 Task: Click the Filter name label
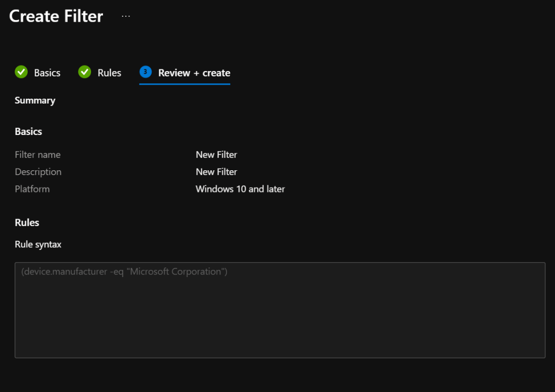37,155
